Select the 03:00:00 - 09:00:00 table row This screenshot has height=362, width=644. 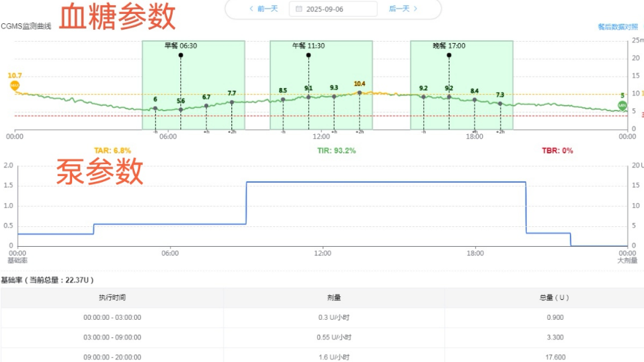pos(322,337)
